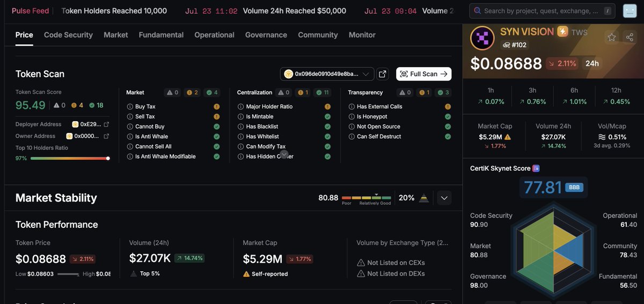Show info for Has External Calls

click(352, 107)
